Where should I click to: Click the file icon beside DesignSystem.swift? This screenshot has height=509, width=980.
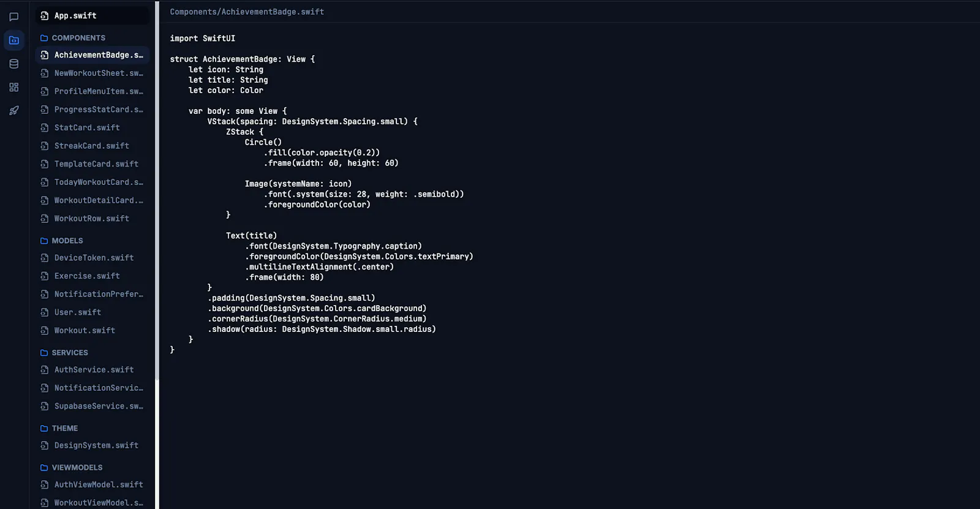tap(44, 446)
